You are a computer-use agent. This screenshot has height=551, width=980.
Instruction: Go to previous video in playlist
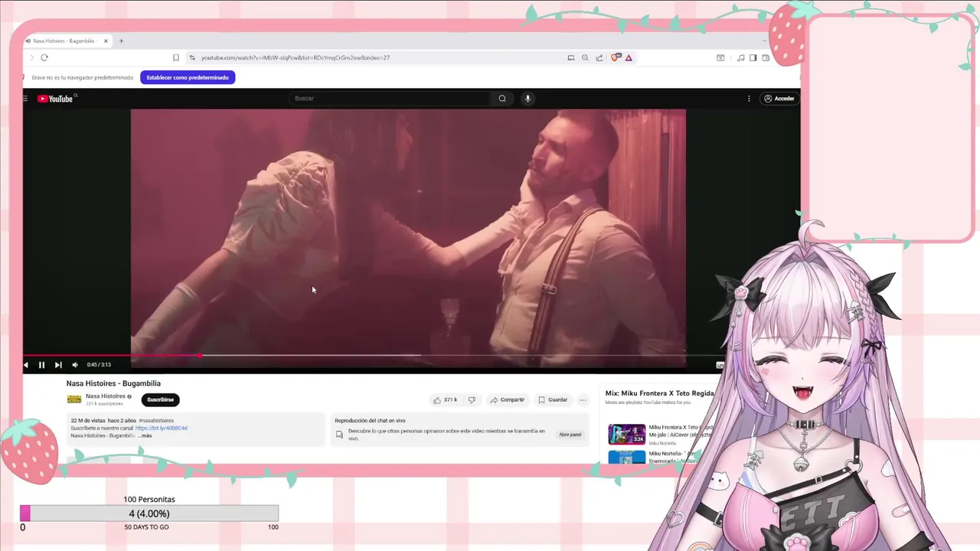point(26,365)
